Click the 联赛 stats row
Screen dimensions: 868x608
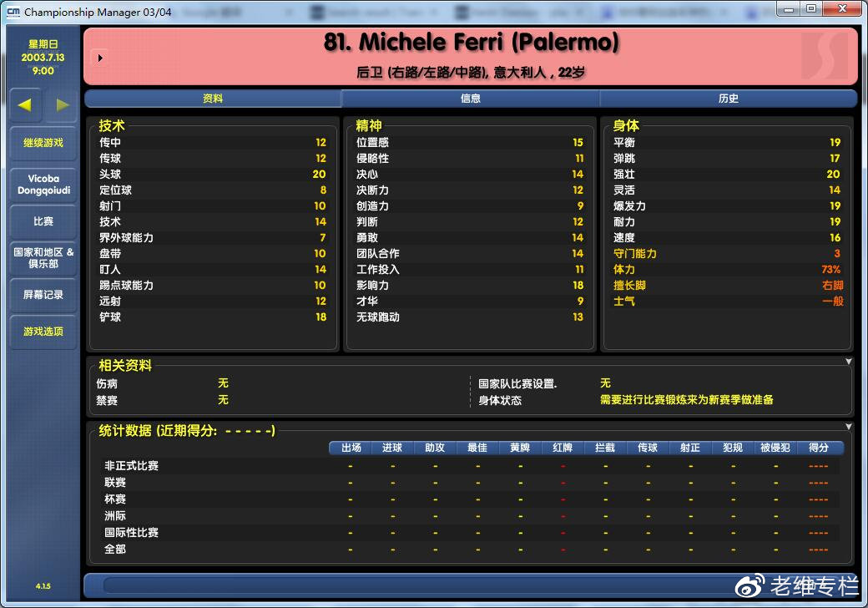click(471, 482)
